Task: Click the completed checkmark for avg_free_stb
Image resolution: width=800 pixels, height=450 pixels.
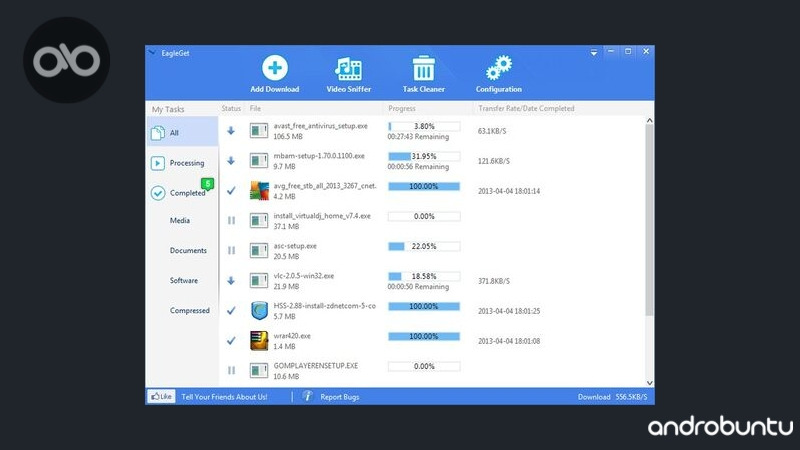Action: pos(231,191)
